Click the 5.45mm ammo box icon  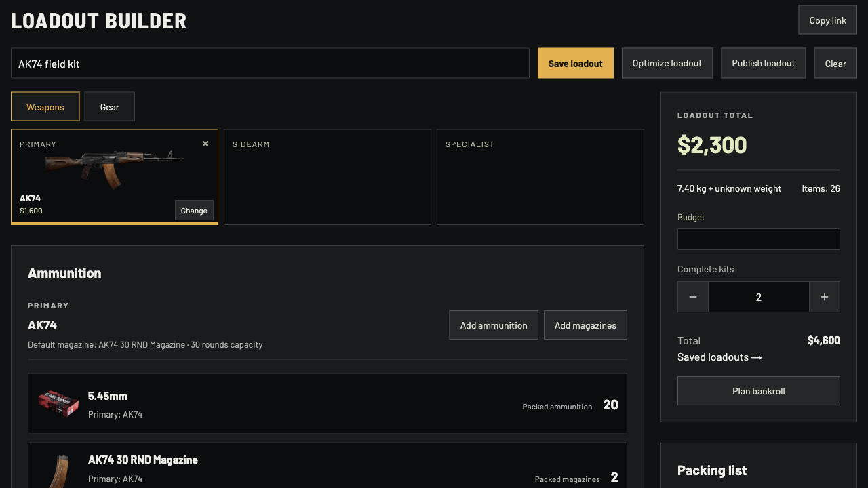[58, 403]
